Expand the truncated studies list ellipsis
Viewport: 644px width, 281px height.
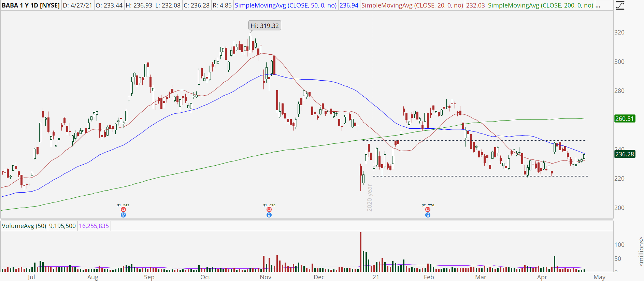point(598,5)
